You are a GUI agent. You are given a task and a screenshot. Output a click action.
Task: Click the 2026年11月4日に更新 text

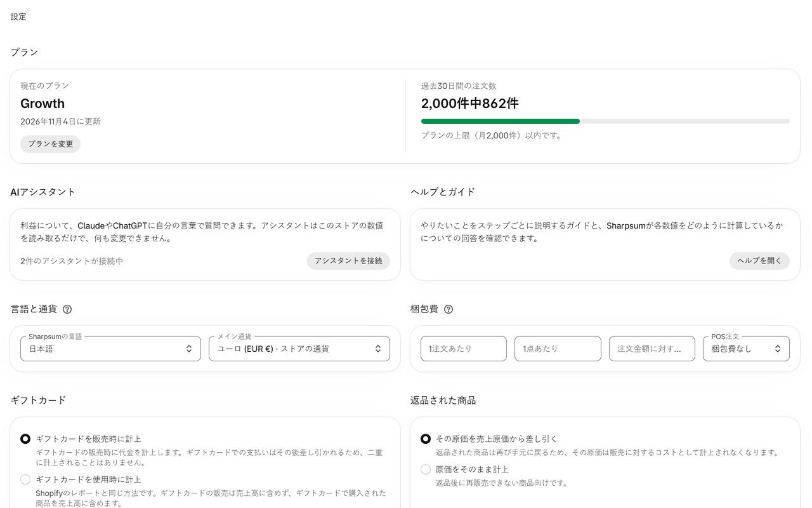click(x=60, y=121)
